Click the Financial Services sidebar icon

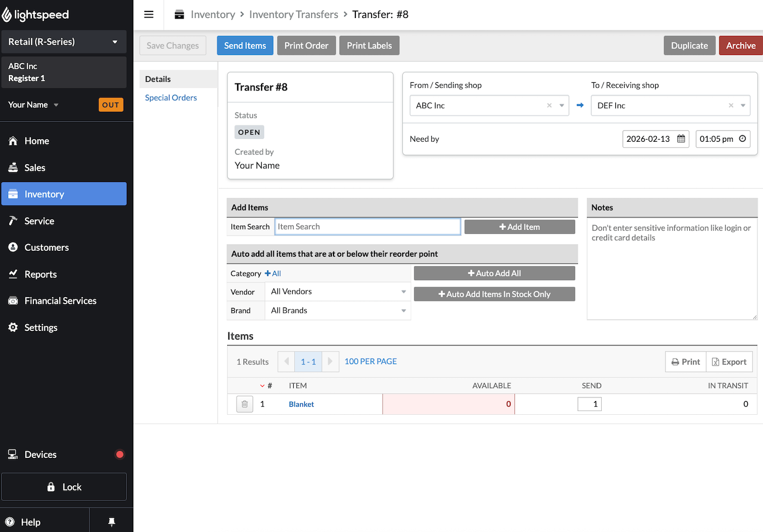pos(13,300)
